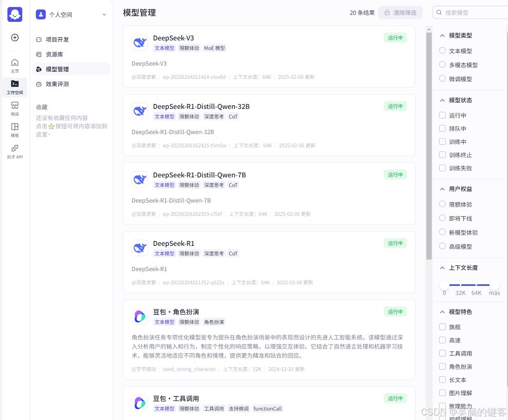Check the 高速 feature checkbox

click(x=442, y=340)
